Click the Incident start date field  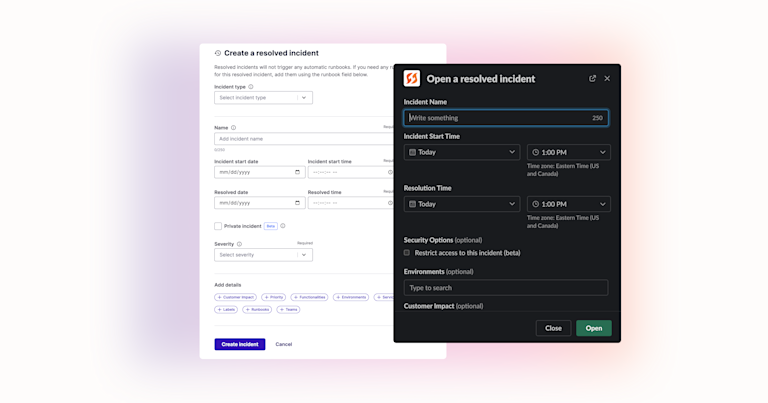(260, 172)
